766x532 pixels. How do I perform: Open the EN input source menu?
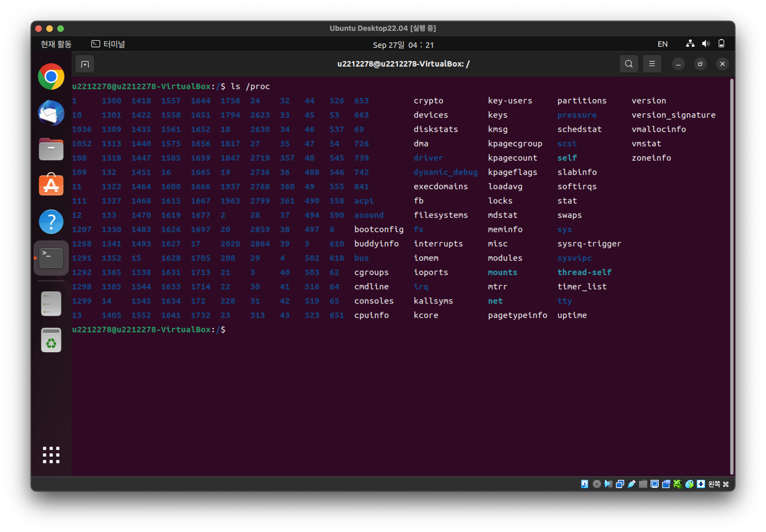[662, 44]
